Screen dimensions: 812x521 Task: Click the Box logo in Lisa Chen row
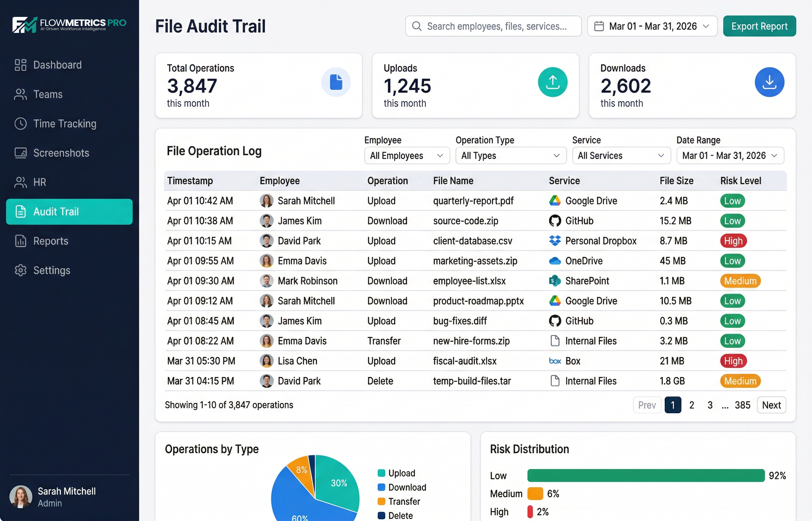554,361
